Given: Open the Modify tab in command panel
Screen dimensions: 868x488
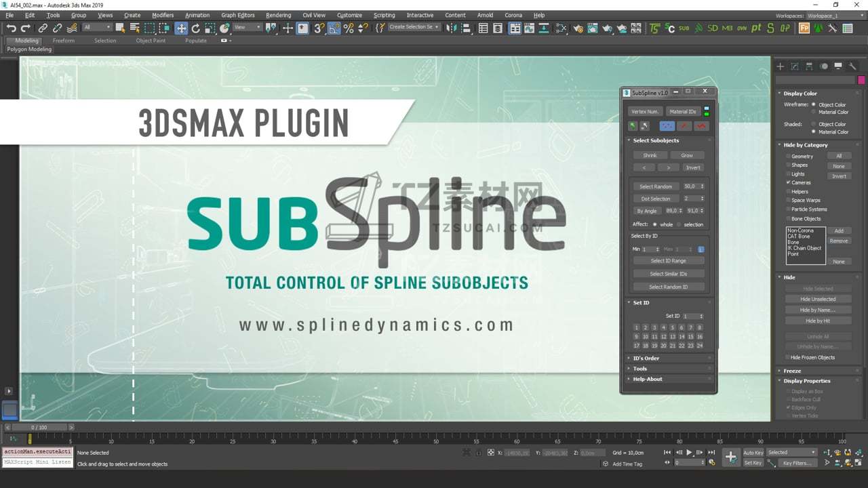Looking at the screenshot, I should pos(795,66).
